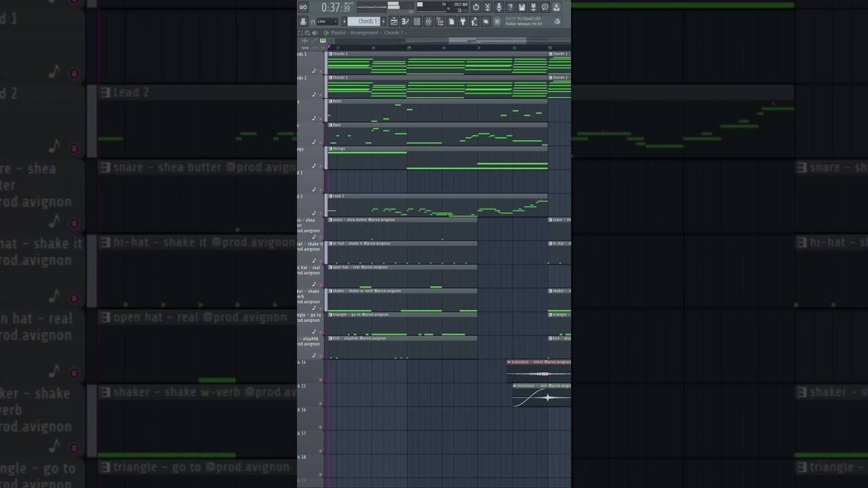Open help via question mark icon

tap(511, 7)
